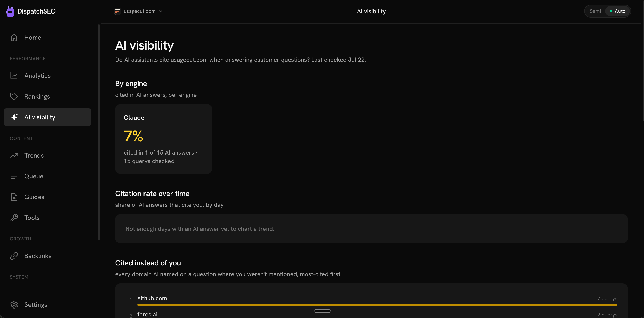Click the DispatchSEO brand name
The image size is (644, 318).
coord(36,11)
